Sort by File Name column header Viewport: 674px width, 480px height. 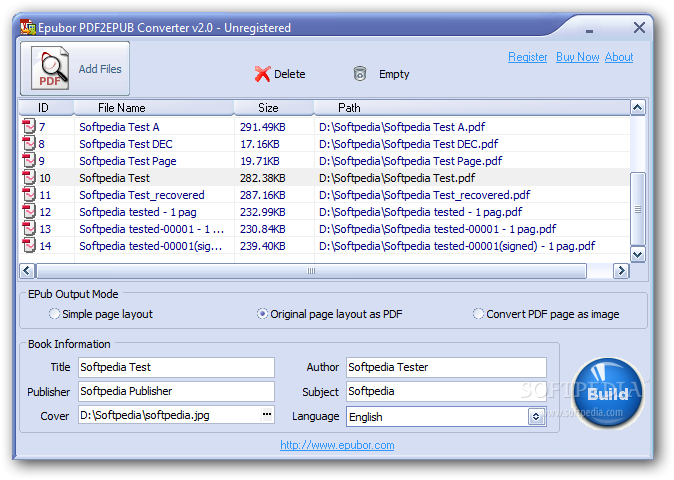click(x=154, y=107)
